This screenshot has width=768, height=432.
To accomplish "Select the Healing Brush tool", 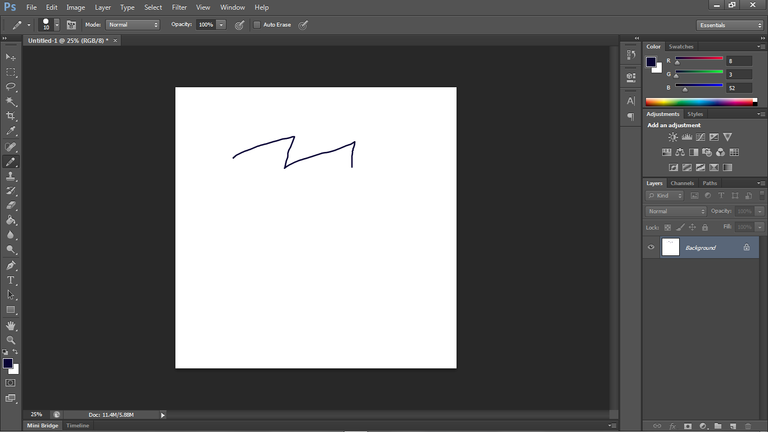I will pos(11,146).
